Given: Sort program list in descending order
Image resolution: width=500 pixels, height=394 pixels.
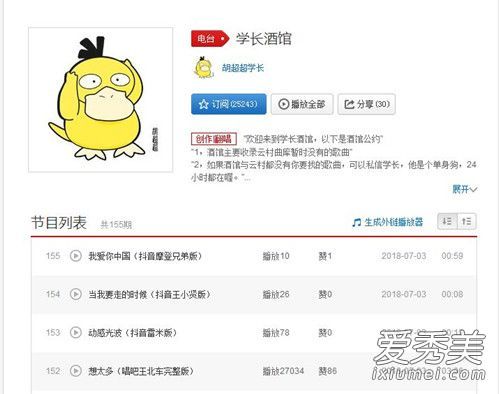Looking at the screenshot, I should coord(447,221).
